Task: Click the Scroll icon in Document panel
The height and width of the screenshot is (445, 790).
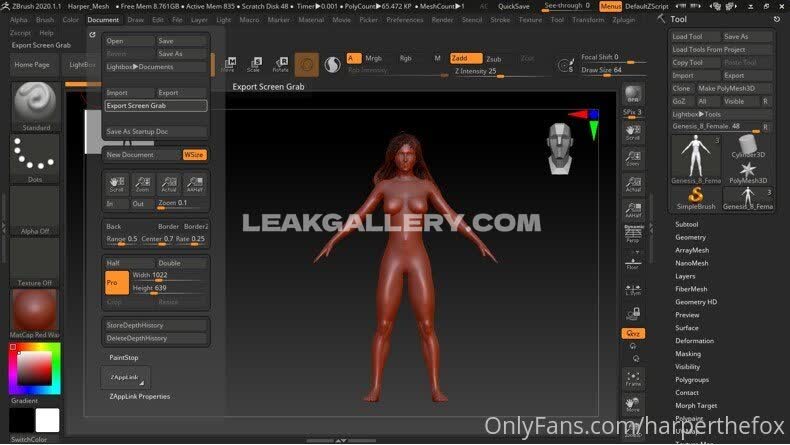Action: coord(116,184)
